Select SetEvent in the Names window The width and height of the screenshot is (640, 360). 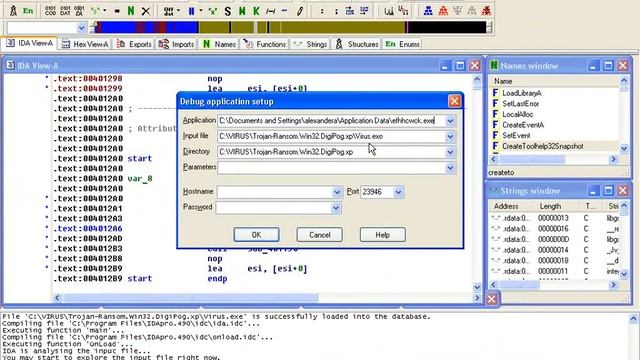coord(516,136)
